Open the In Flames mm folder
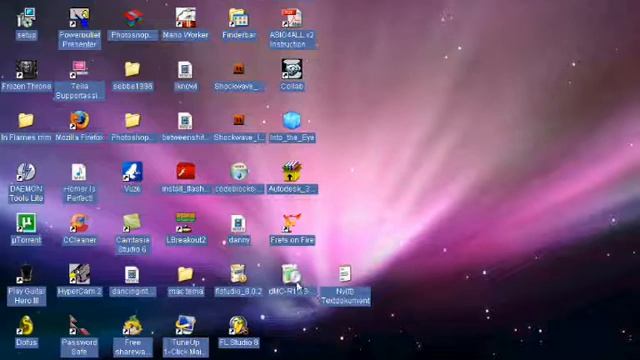640x360 pixels. coord(26,121)
